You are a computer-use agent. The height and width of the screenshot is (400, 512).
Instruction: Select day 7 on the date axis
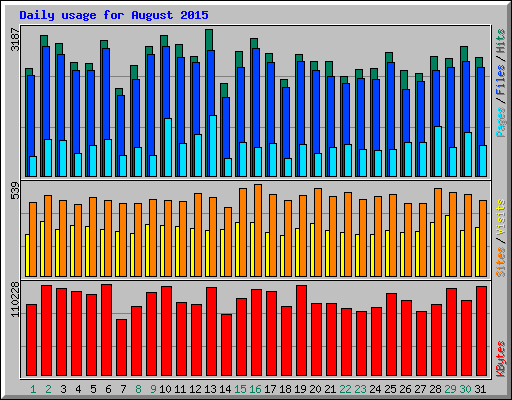123,389
